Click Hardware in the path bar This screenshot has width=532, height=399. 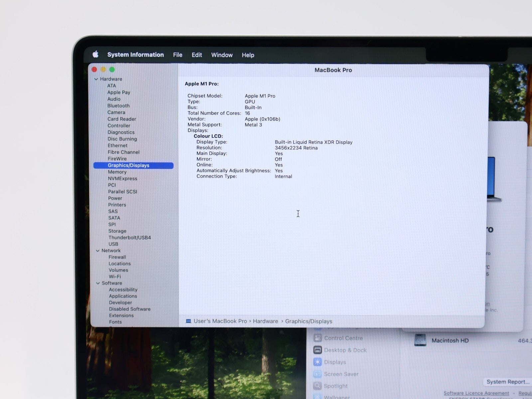(265, 321)
